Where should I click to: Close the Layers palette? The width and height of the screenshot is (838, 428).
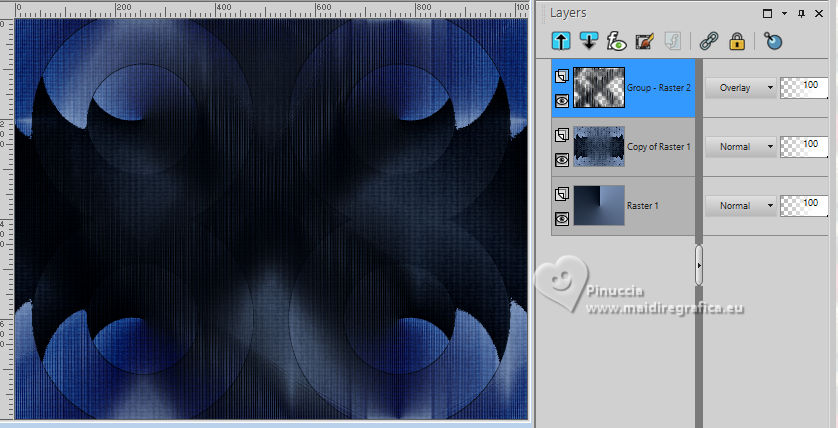pos(819,14)
